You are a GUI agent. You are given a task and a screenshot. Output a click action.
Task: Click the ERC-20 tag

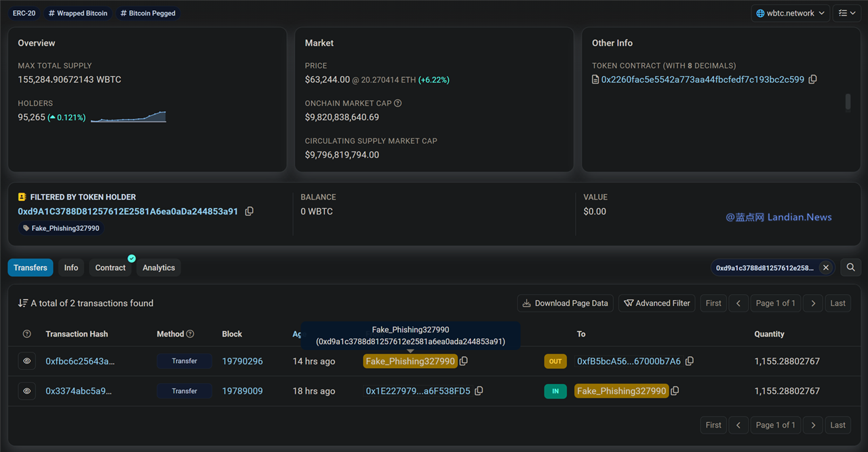pos(24,13)
